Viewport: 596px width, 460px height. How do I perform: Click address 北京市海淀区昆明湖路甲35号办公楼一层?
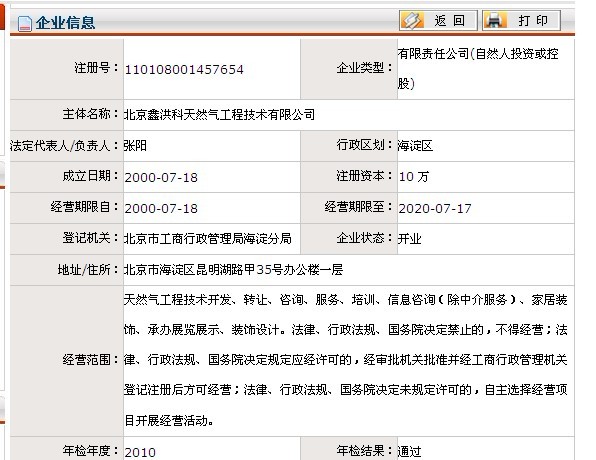tap(233, 270)
